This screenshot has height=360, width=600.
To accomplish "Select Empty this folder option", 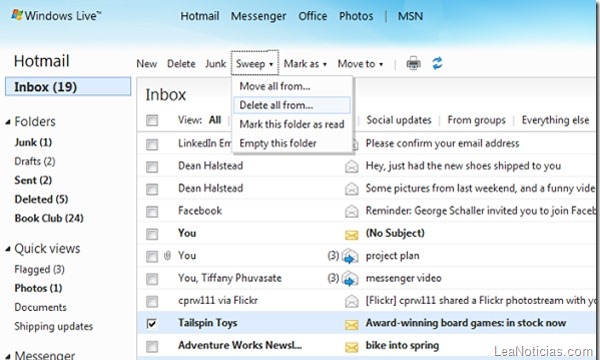I will tap(292, 143).
